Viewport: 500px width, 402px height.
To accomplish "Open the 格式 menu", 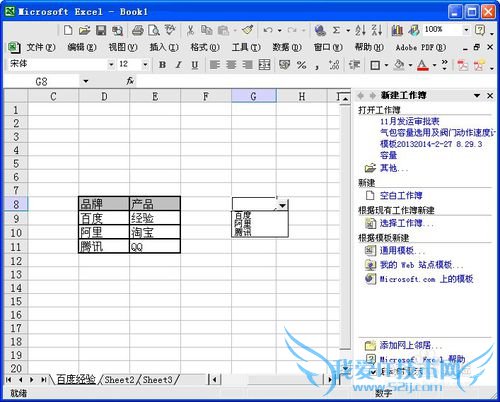I will 205,48.
